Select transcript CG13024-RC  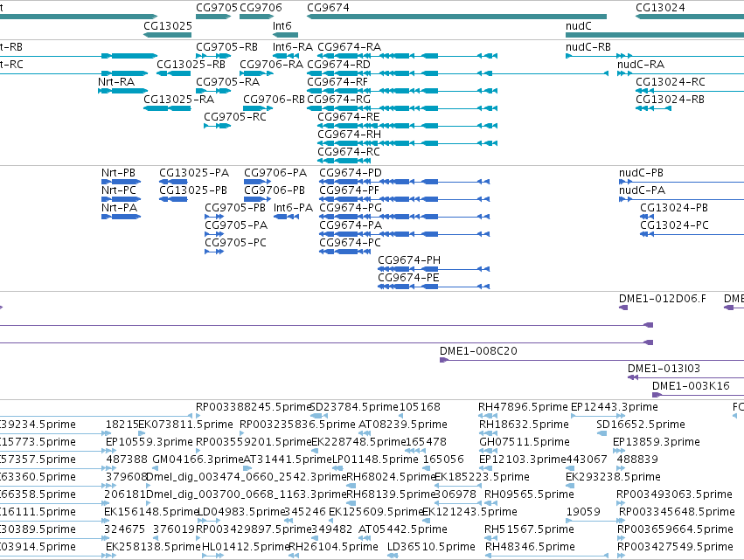(x=671, y=82)
